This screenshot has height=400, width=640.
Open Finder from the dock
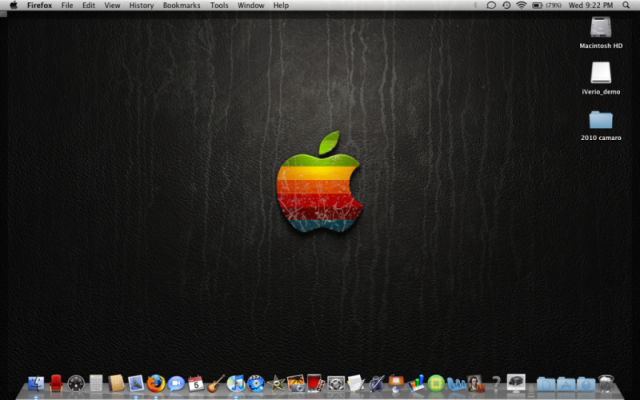tap(36, 384)
